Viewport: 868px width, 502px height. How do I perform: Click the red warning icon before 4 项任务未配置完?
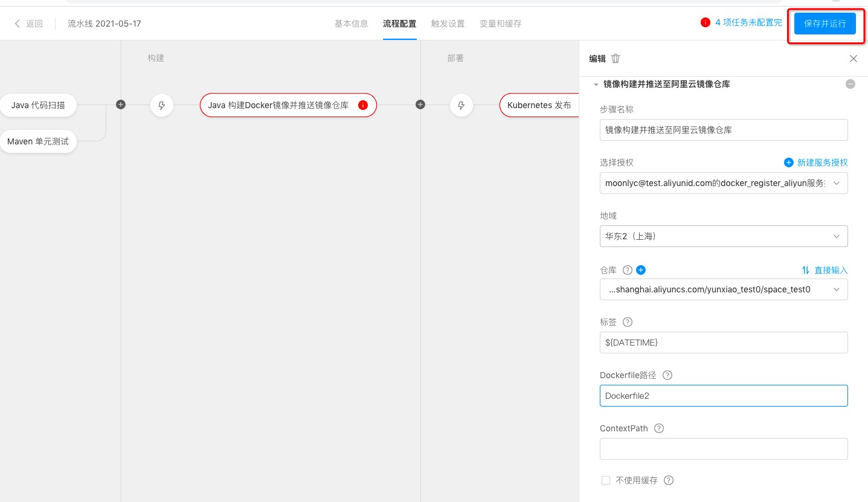[x=705, y=23]
